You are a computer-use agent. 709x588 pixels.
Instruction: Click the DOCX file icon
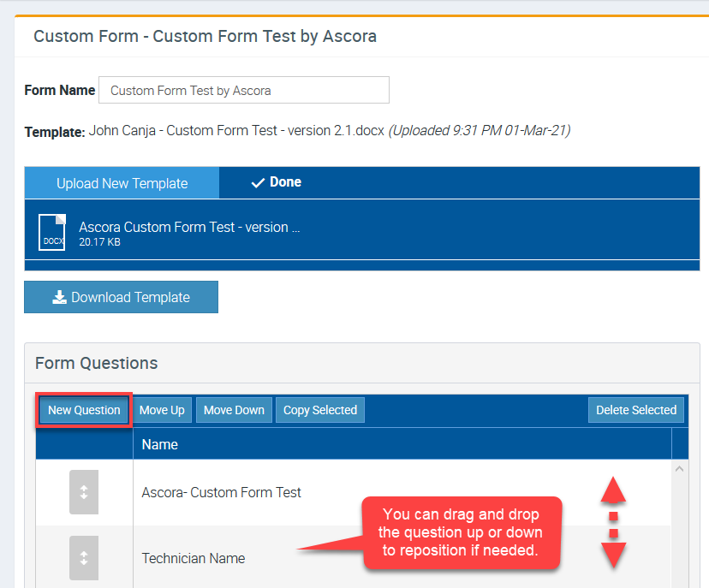coord(52,234)
